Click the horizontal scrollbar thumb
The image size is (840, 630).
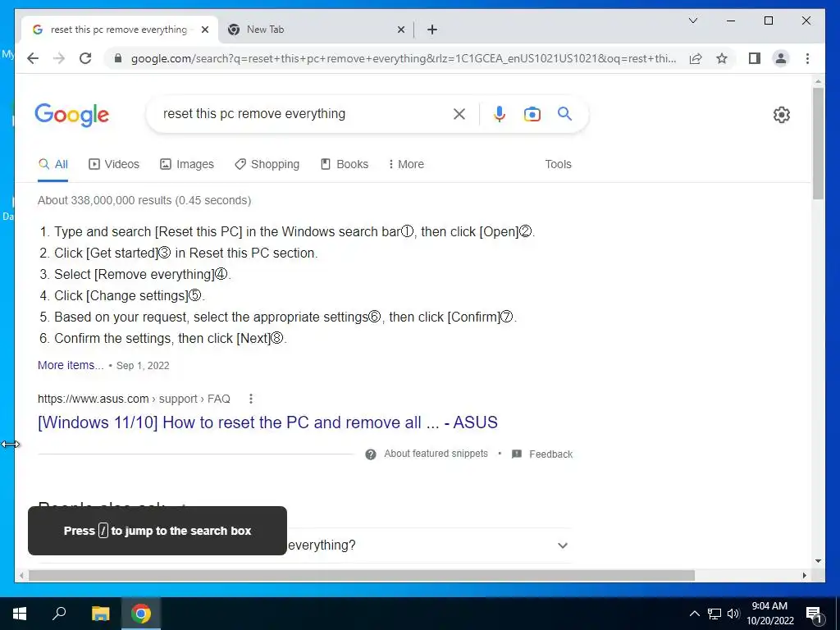(x=362, y=575)
